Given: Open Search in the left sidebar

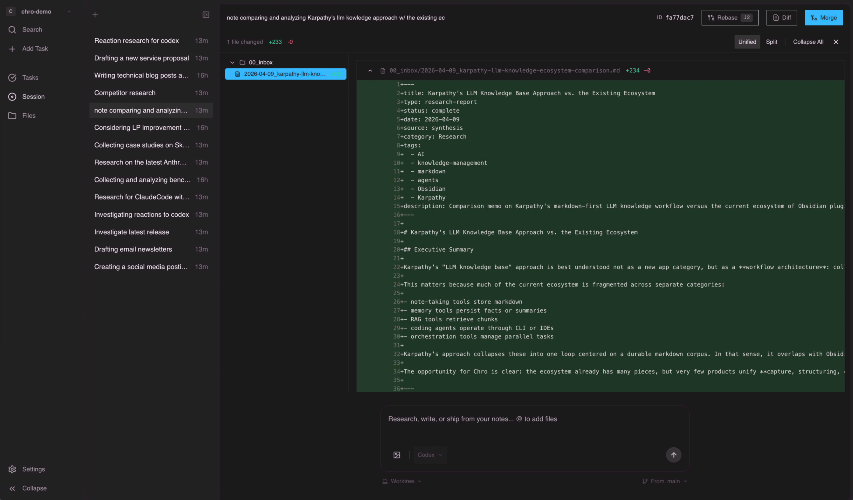Looking at the screenshot, I should (26, 30).
